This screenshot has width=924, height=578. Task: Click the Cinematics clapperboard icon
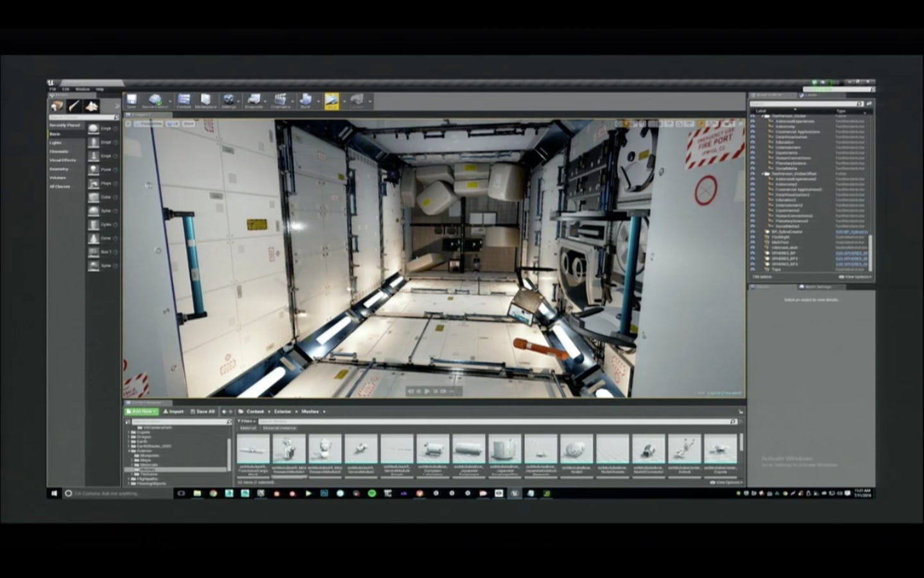[280, 100]
